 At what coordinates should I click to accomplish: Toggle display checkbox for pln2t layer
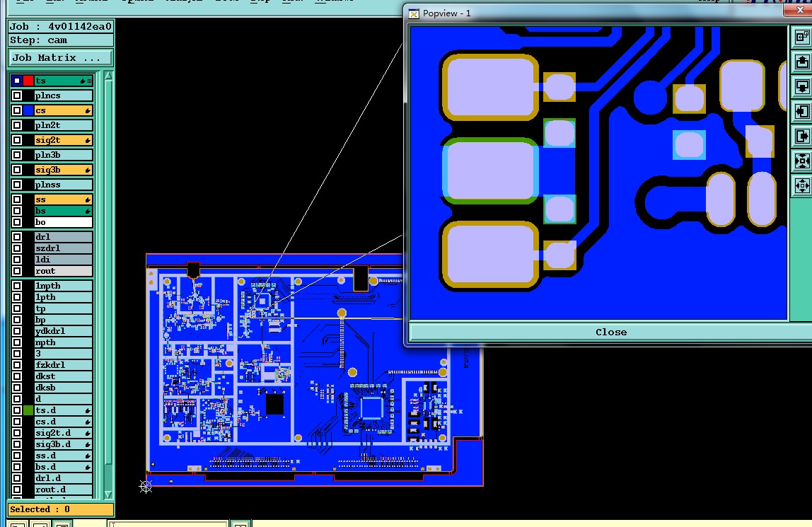pyautogui.click(x=17, y=125)
